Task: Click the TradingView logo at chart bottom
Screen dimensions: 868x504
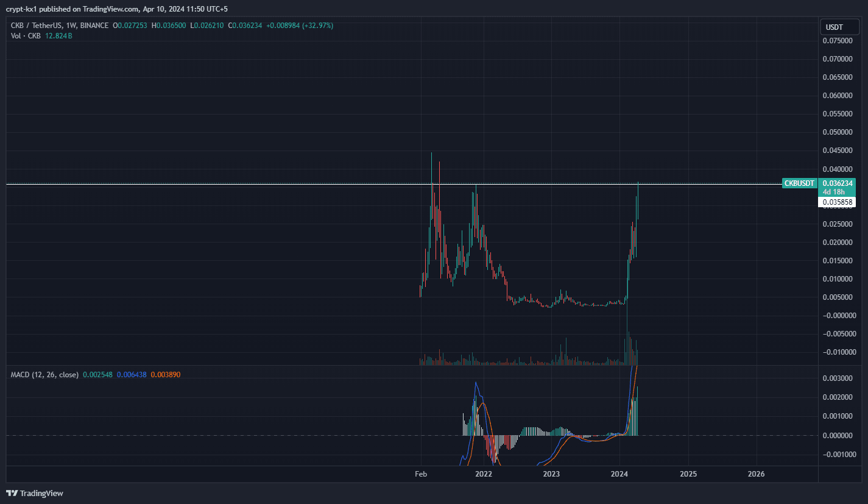Action: tap(35, 493)
